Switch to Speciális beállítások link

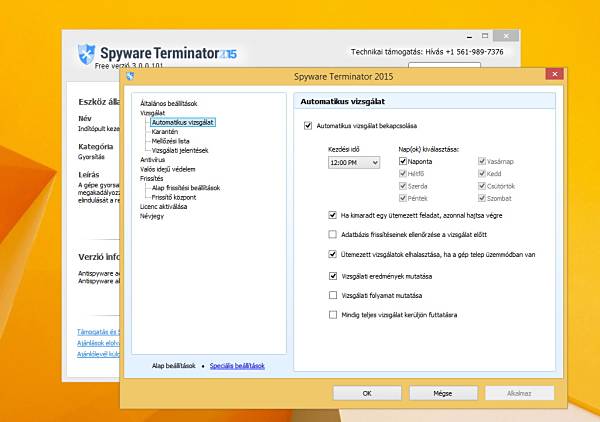pyautogui.click(x=237, y=366)
